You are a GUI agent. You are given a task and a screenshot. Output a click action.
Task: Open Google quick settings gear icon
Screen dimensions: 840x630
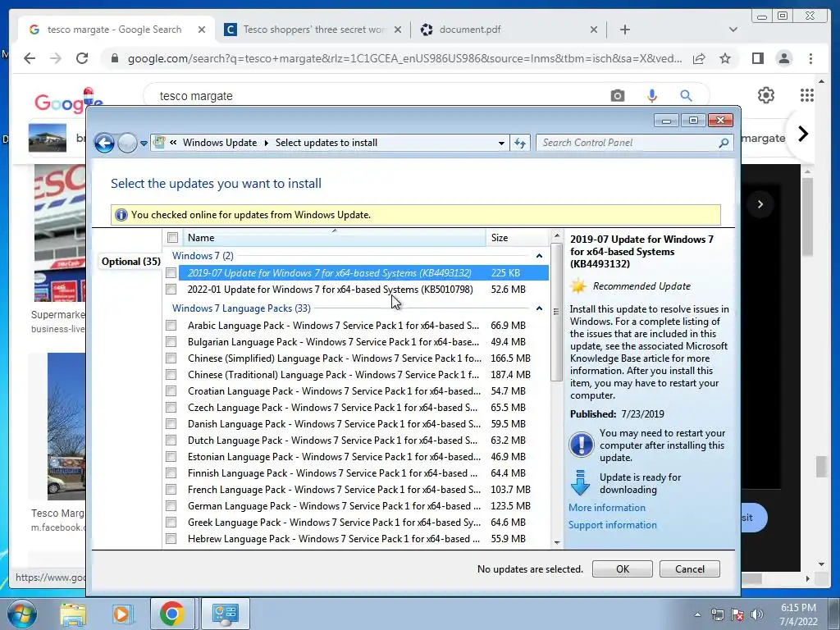(x=765, y=95)
